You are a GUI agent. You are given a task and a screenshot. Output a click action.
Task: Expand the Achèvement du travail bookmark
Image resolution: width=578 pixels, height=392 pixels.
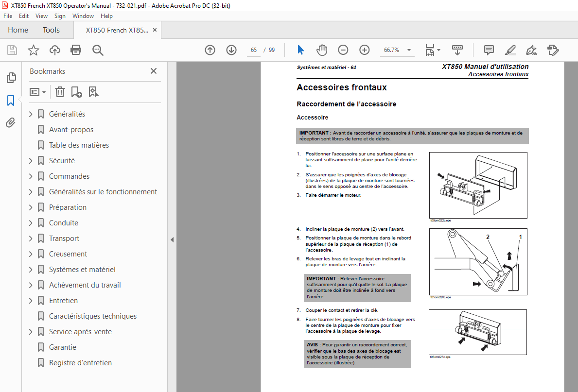tap(31, 285)
